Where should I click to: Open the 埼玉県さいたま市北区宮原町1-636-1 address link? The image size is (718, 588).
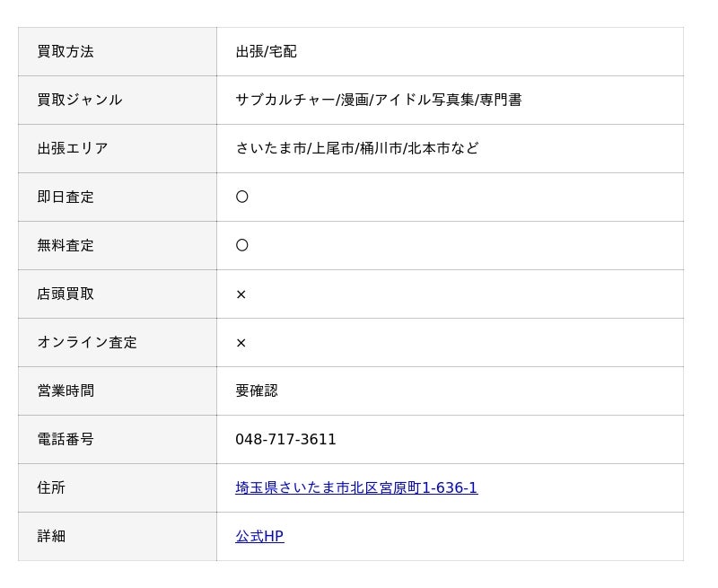click(x=356, y=487)
